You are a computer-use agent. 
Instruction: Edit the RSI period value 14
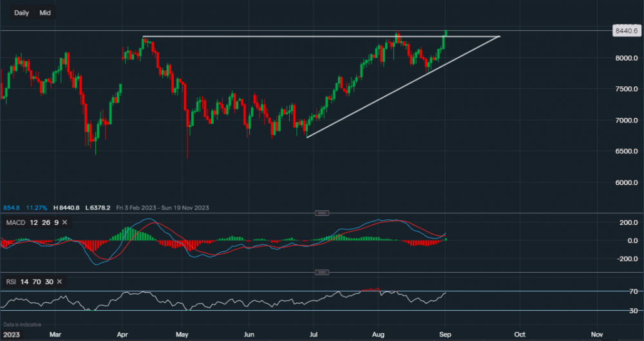pyautogui.click(x=23, y=282)
